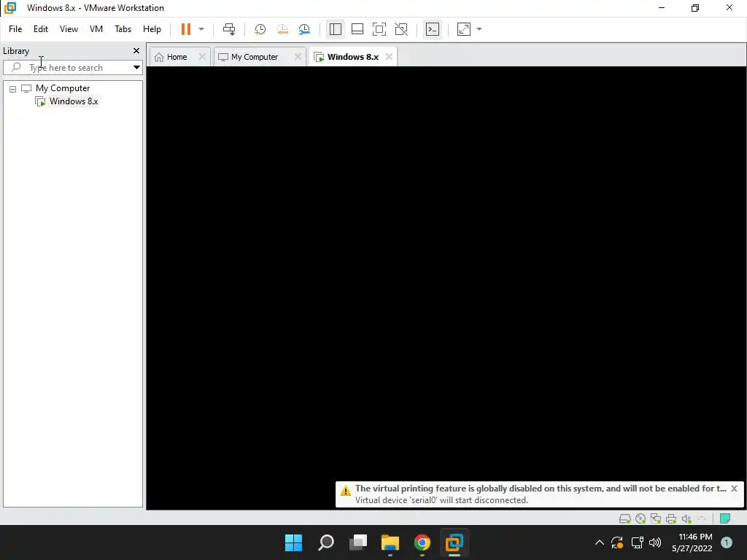Click the virtual printing disabled message text

coord(541,489)
